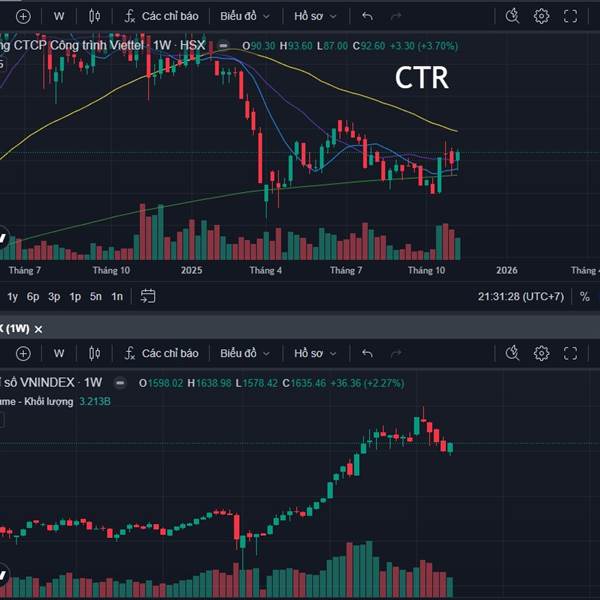Close the (1W) chart tab
Screen dimensions: 600x600
click(38, 329)
